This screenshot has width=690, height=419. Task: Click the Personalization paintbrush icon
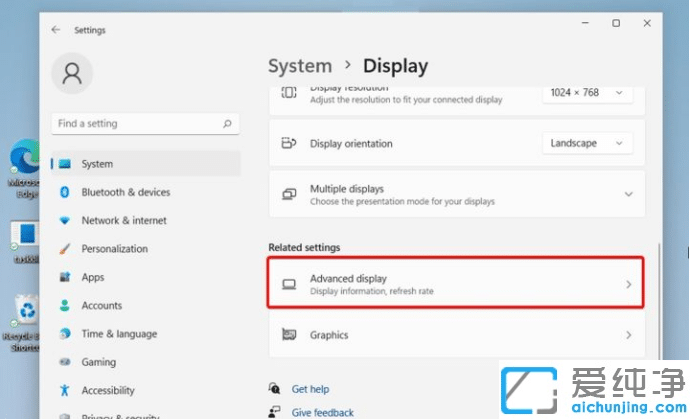point(65,249)
